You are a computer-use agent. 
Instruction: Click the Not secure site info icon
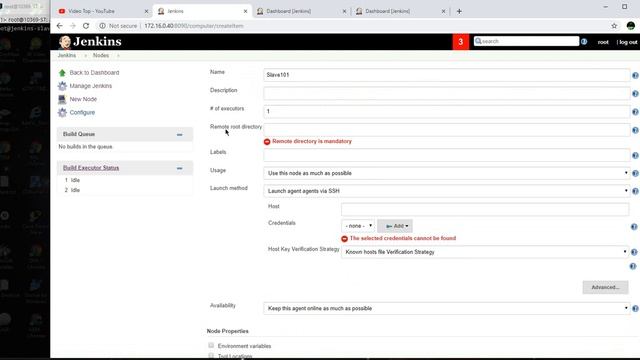pos(102,26)
